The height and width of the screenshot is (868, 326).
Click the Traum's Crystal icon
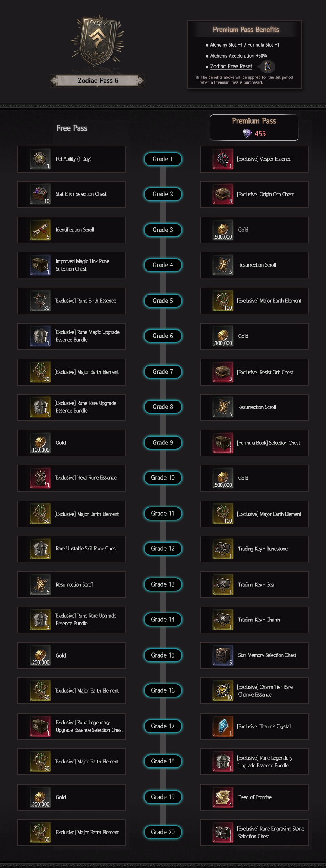223,727
